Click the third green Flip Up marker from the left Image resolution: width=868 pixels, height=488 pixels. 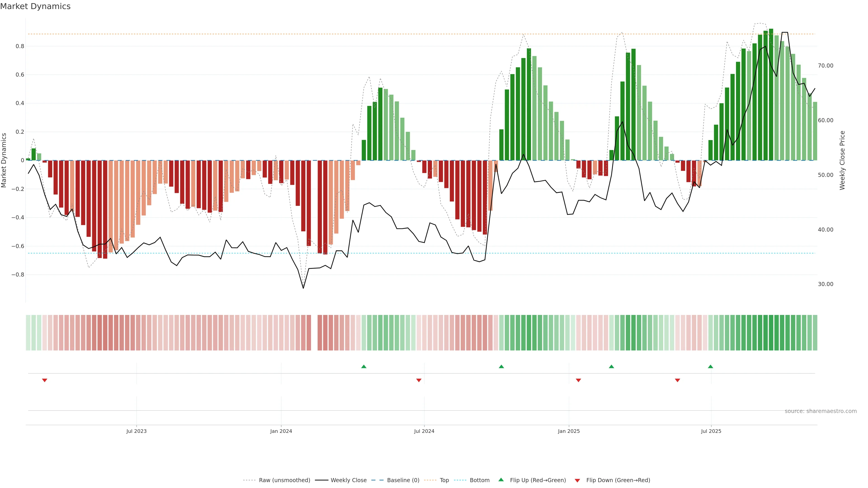(612, 366)
